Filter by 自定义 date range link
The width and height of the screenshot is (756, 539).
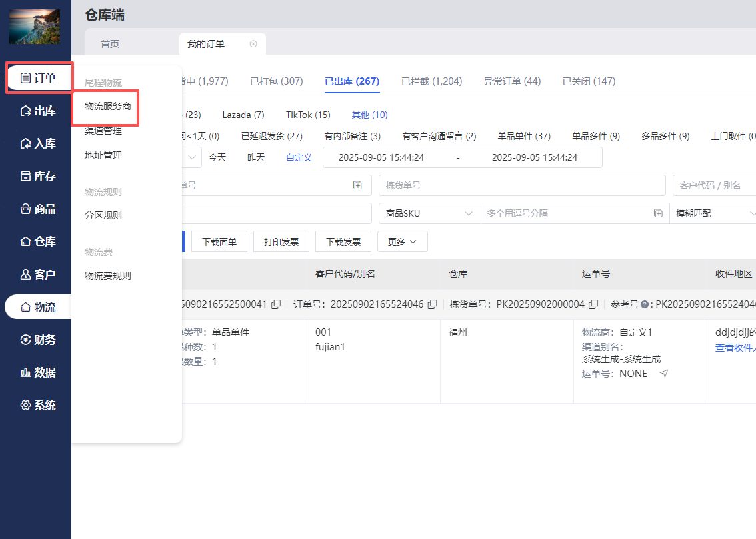point(299,157)
